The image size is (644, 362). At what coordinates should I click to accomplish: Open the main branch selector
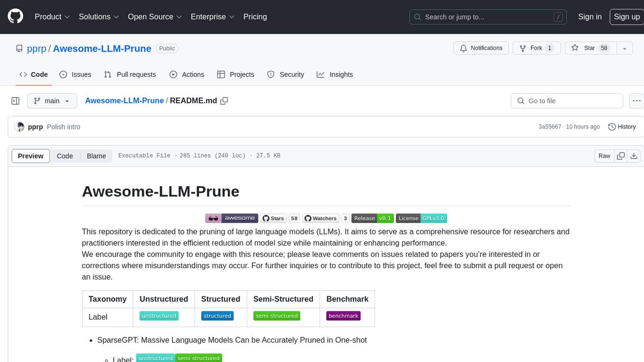[x=52, y=101]
